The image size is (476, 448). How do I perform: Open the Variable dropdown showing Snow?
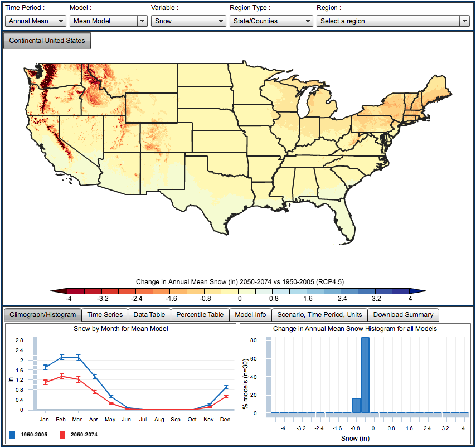(x=188, y=21)
